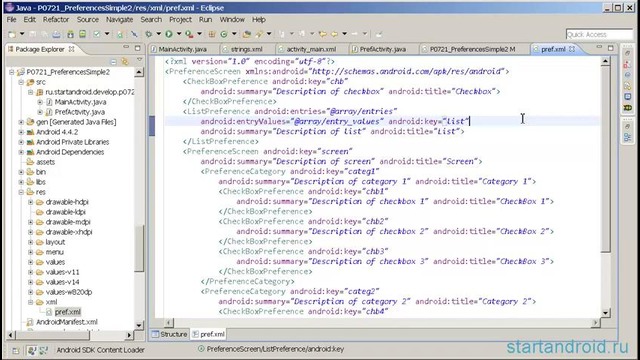Minimize the editor area

click(599, 48)
